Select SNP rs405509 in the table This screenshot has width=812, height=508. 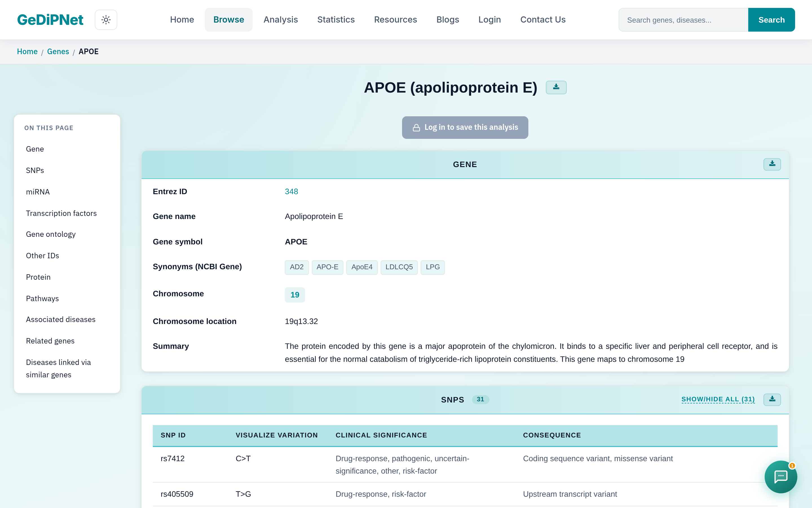[x=177, y=494]
